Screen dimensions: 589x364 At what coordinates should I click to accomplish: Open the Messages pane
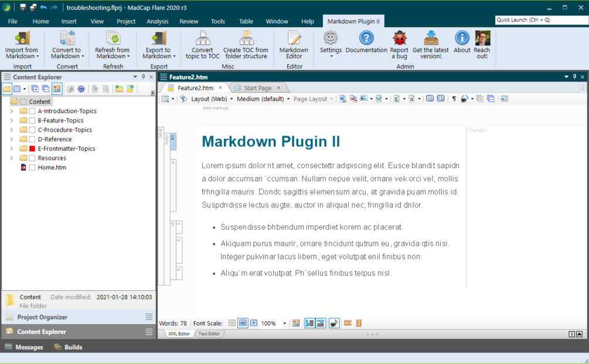(24, 347)
